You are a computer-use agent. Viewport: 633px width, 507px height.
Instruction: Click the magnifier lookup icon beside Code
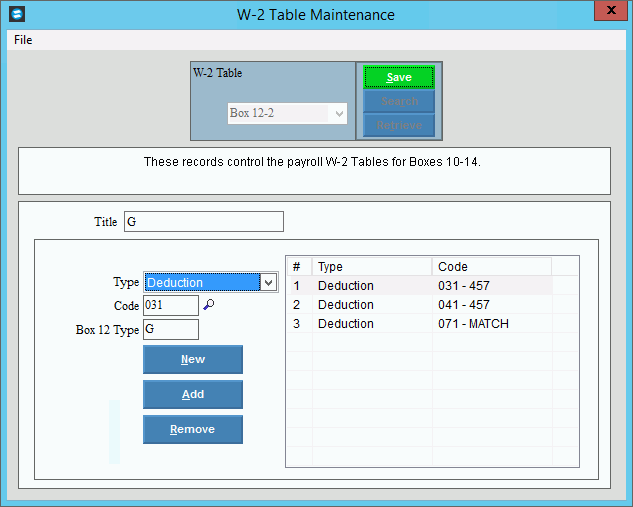tap(208, 306)
